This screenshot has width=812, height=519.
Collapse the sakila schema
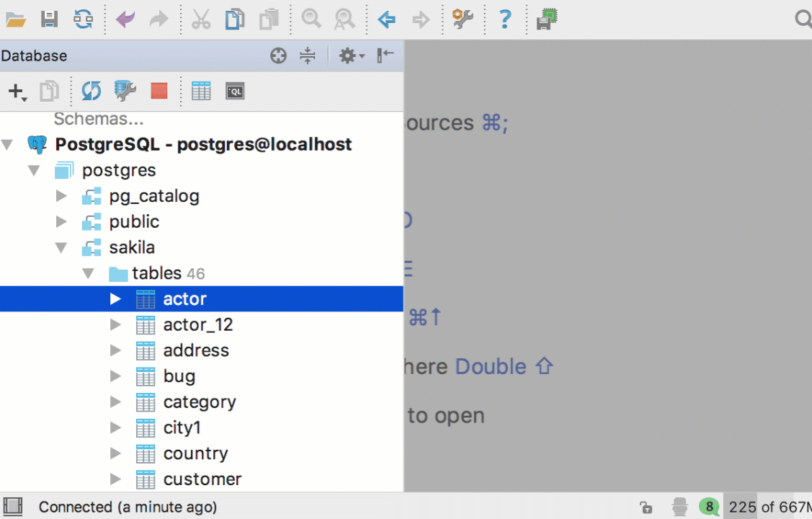click(61, 247)
